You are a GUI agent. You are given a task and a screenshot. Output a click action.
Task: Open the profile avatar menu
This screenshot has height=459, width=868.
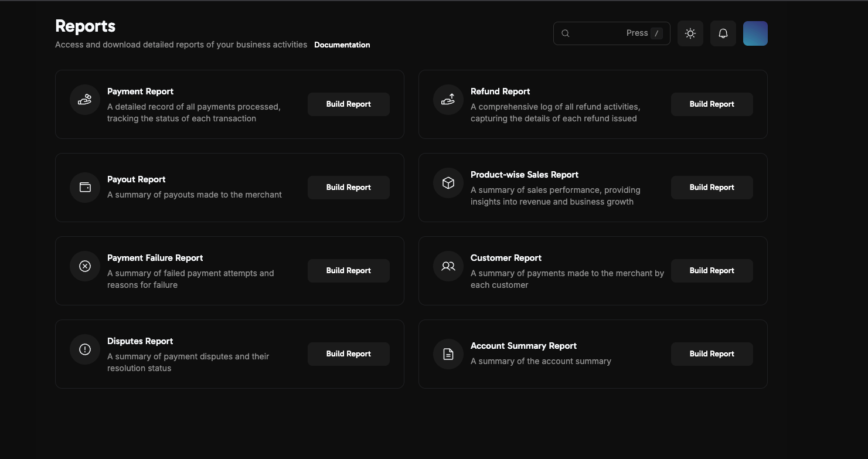pos(755,33)
